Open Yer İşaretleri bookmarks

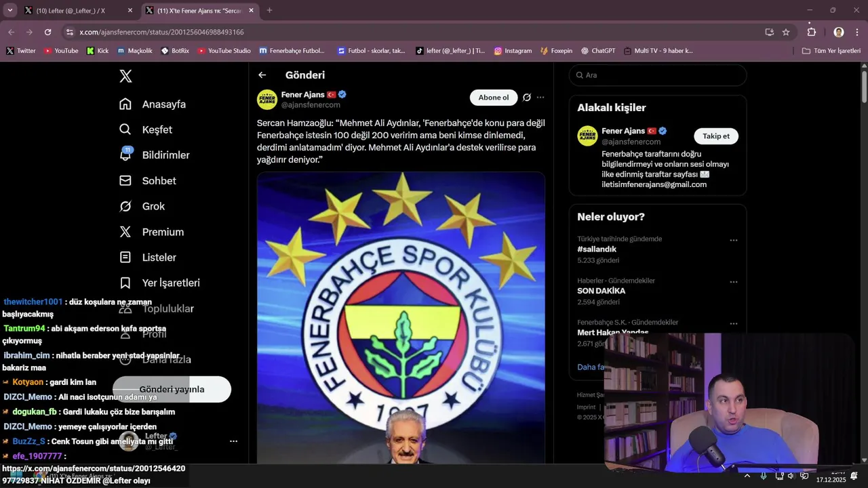tap(159, 283)
